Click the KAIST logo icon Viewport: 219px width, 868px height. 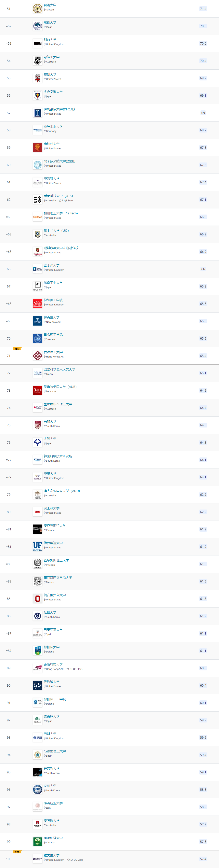[x=37, y=460]
